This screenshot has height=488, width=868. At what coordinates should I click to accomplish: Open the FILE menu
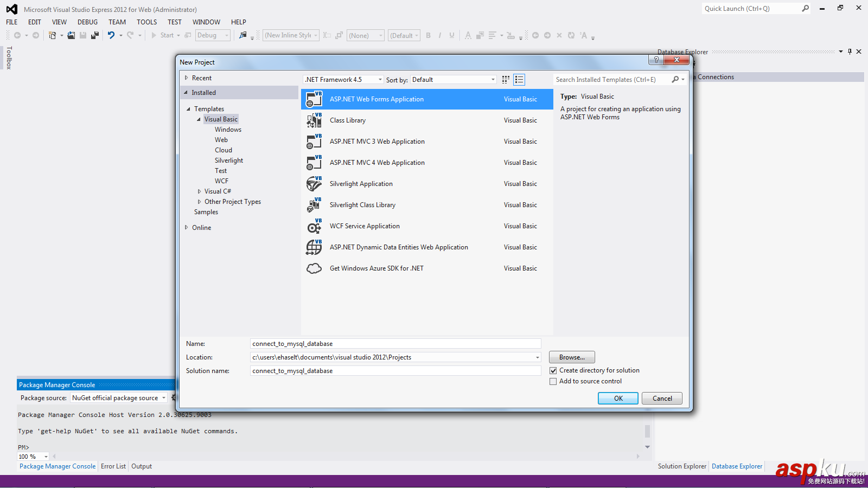12,22
